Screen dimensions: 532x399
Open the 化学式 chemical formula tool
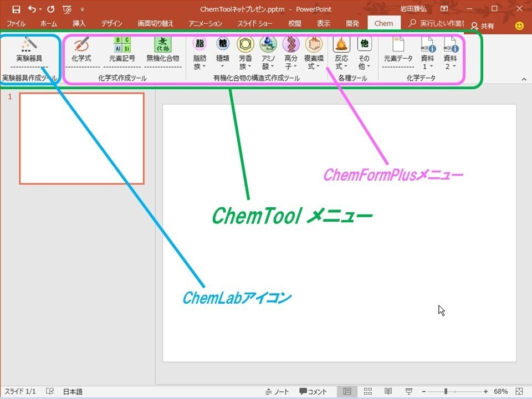81,50
